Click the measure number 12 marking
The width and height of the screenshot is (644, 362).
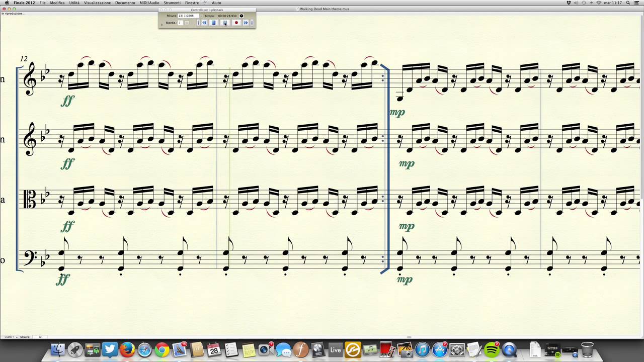24,59
